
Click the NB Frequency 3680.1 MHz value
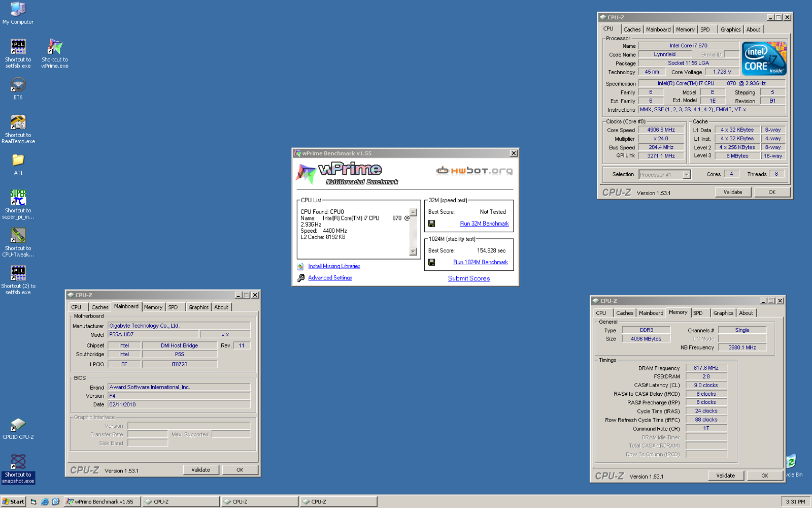(742, 347)
